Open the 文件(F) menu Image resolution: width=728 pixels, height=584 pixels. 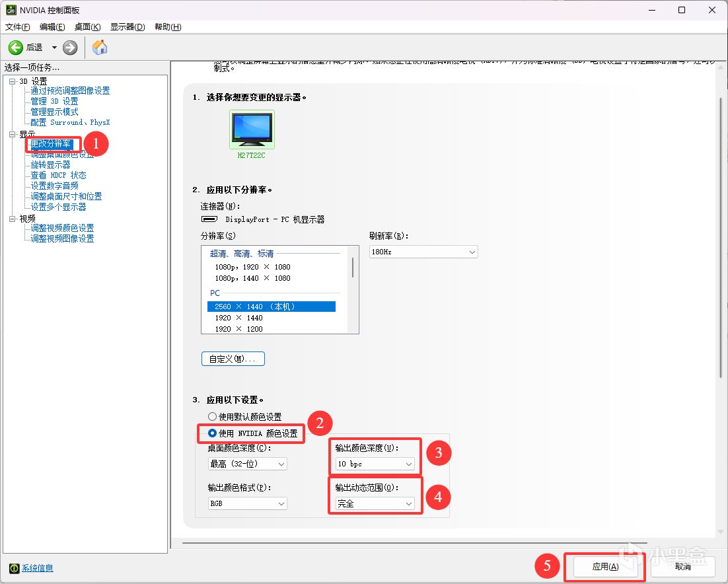18,27
